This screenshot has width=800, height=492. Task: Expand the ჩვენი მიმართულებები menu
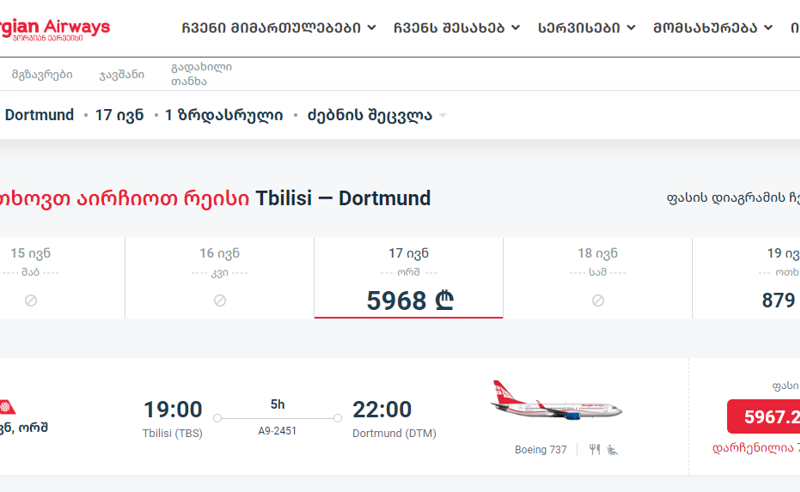(x=279, y=28)
